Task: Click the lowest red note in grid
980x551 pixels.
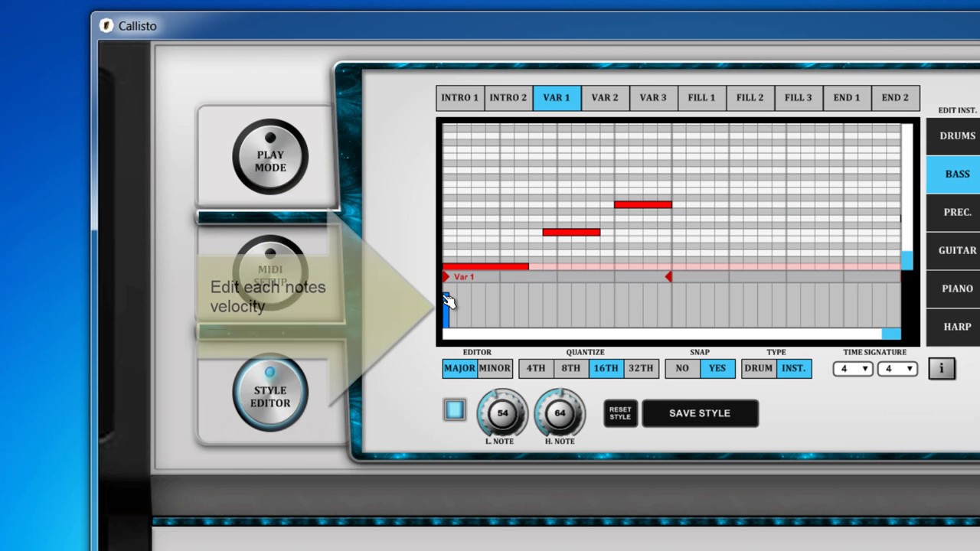Action: point(485,266)
